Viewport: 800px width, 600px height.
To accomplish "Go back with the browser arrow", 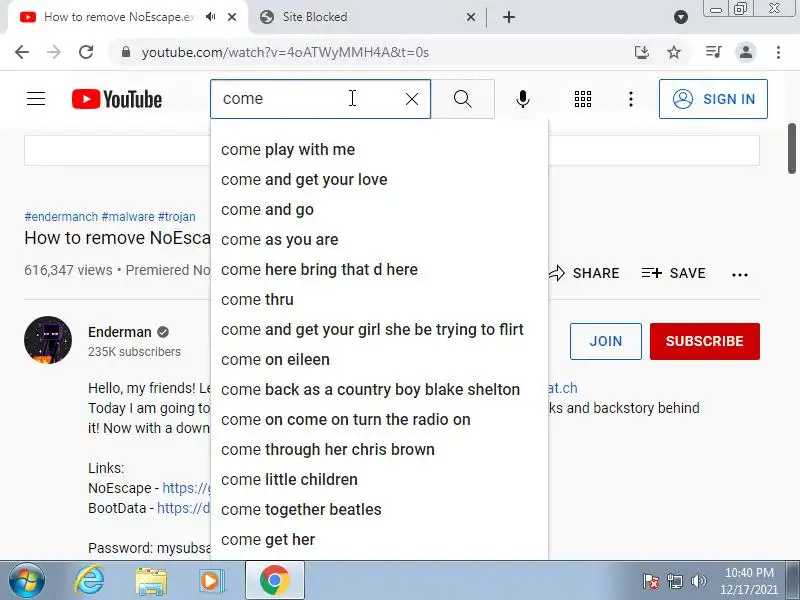I will coord(22,52).
